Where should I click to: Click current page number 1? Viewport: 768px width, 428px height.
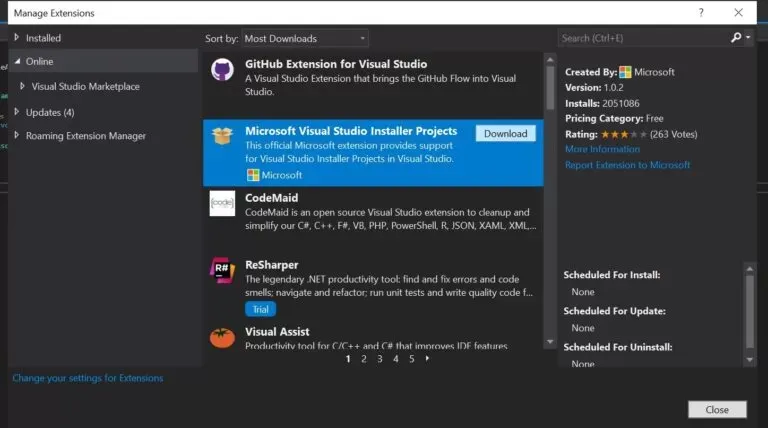click(348, 358)
